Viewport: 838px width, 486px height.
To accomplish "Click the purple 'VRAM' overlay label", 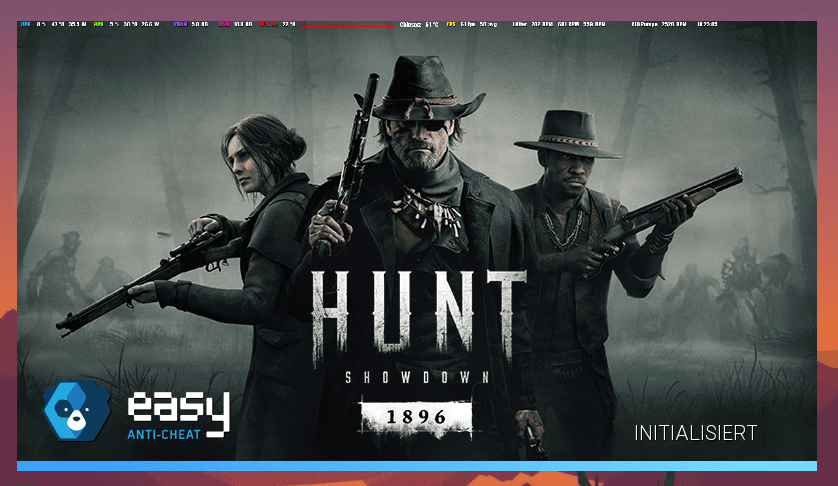I will point(181,25).
